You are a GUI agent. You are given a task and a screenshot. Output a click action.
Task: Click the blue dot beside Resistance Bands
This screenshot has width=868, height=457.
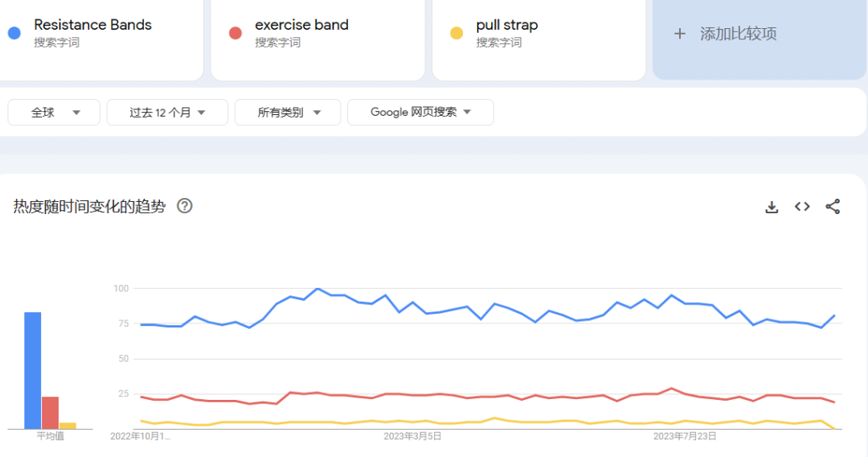(14, 33)
